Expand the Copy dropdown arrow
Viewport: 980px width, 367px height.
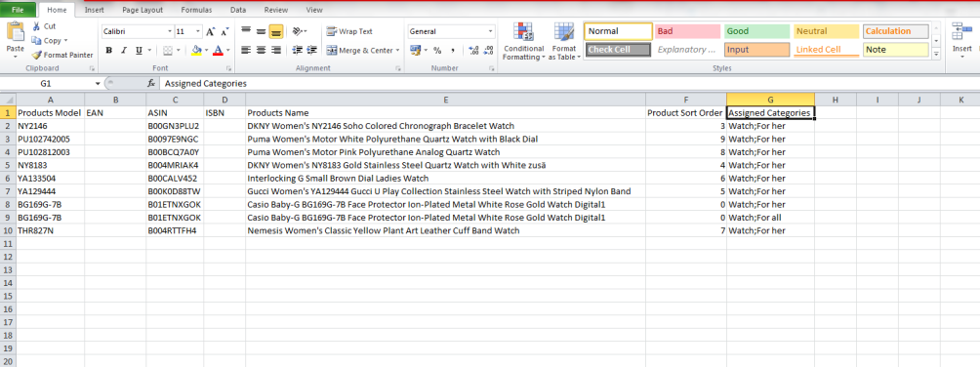pyautogui.click(x=65, y=41)
